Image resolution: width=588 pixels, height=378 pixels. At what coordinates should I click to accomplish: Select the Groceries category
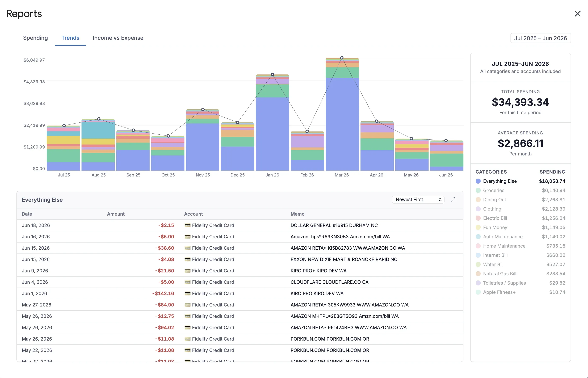click(x=520, y=190)
